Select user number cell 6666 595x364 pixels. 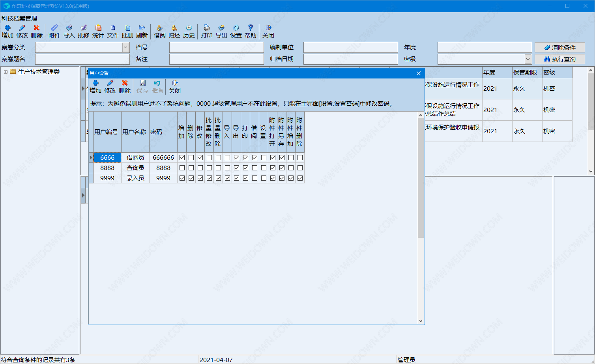(x=107, y=157)
